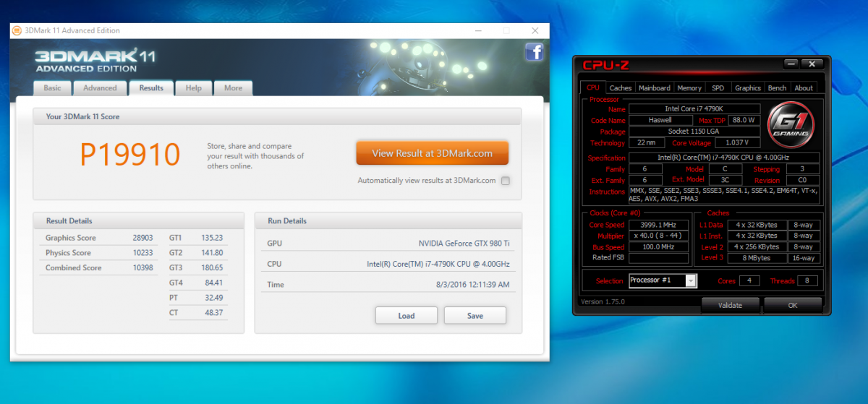Screen dimensions: 868x404
Task: Click the Cores count field
Action: coord(749,280)
